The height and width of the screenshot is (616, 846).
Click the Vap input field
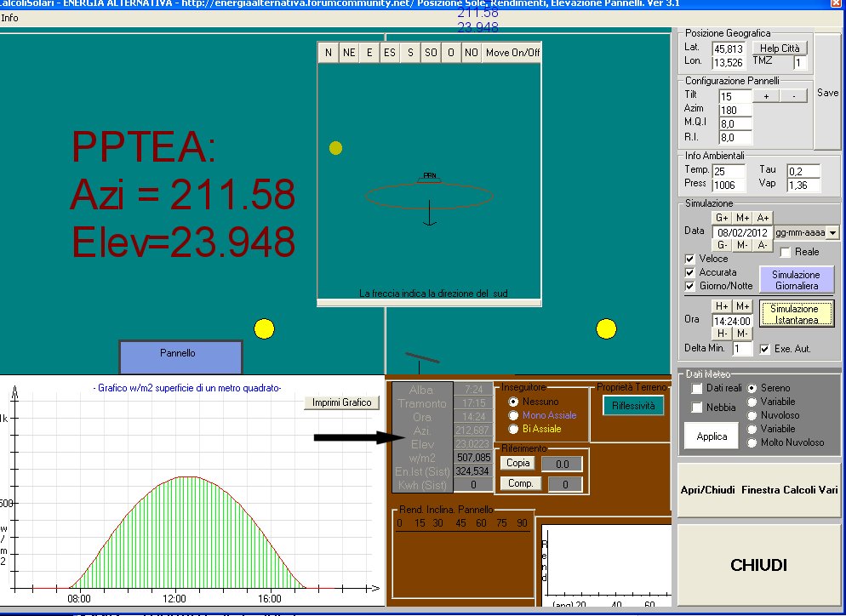coord(803,185)
